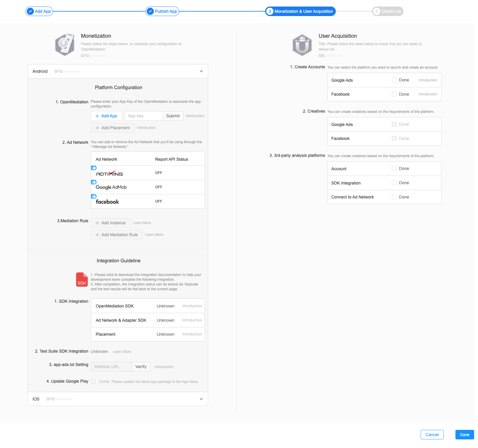This screenshot has width=478, height=448.
Task: Click OFF status for AdTiming Report API
Action: [x=159, y=173]
